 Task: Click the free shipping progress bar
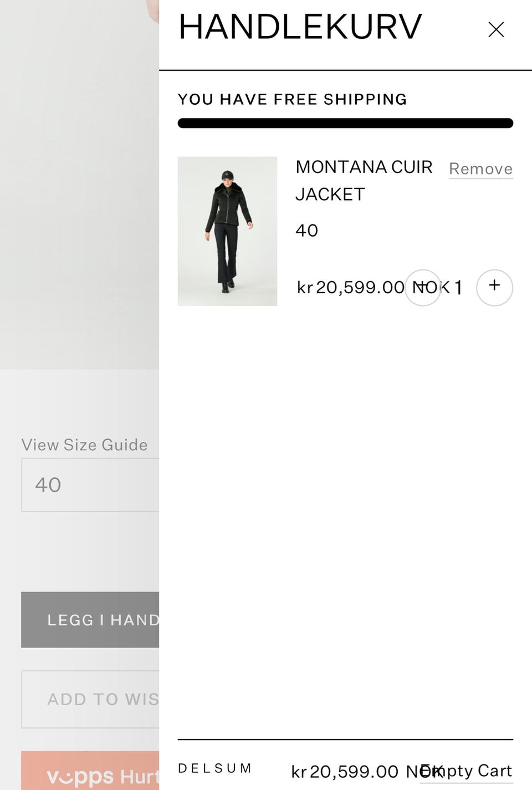345,123
